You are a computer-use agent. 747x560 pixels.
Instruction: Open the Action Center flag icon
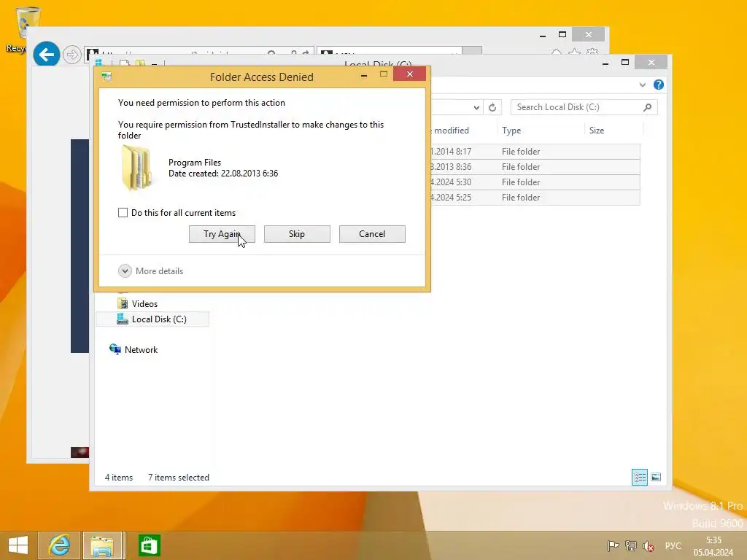point(613,546)
